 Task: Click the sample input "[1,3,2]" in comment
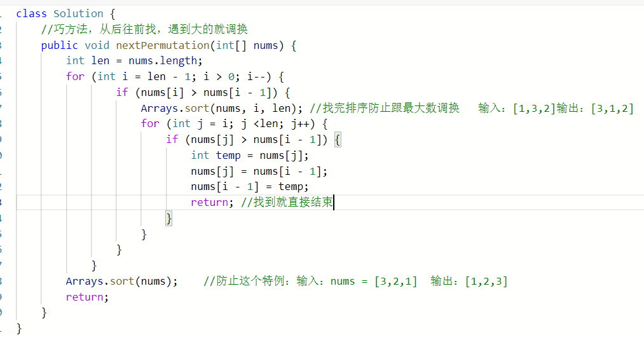pos(535,109)
